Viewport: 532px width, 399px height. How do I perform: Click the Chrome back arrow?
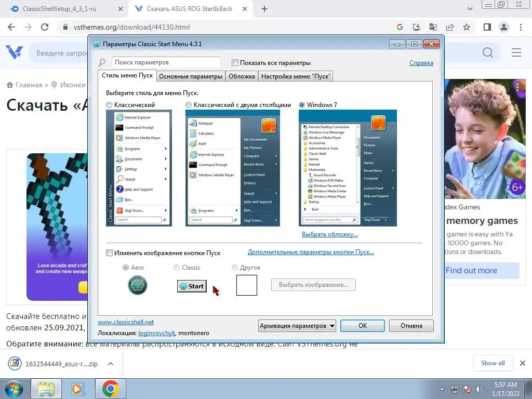[11, 27]
